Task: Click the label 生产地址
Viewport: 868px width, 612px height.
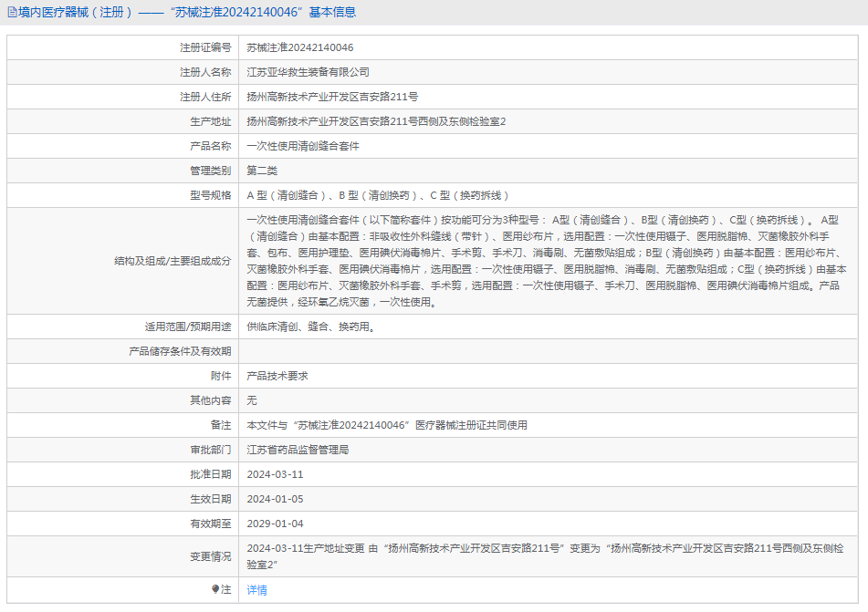Action: point(211,121)
